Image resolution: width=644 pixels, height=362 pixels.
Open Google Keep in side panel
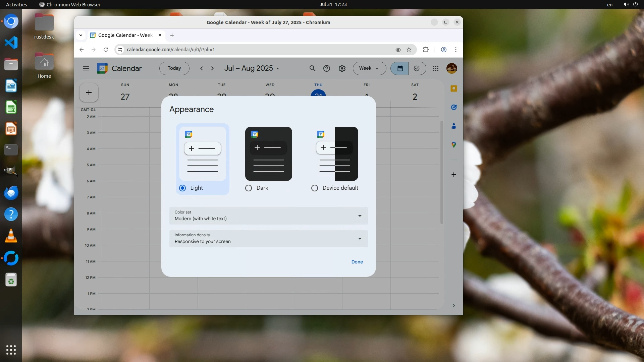click(x=453, y=88)
